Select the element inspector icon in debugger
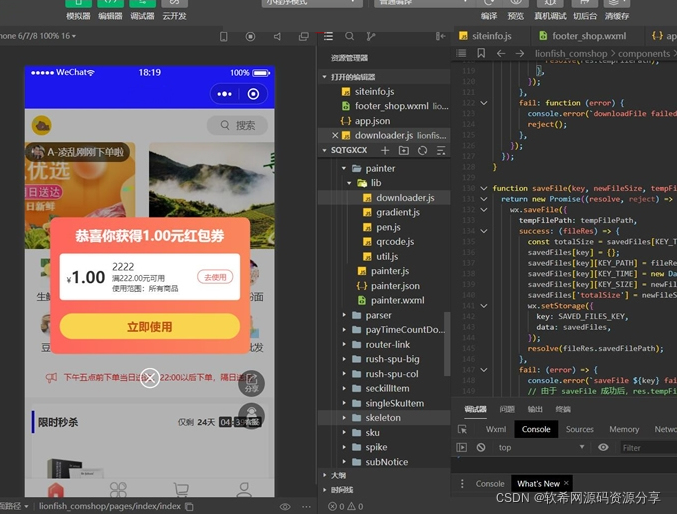 point(462,429)
